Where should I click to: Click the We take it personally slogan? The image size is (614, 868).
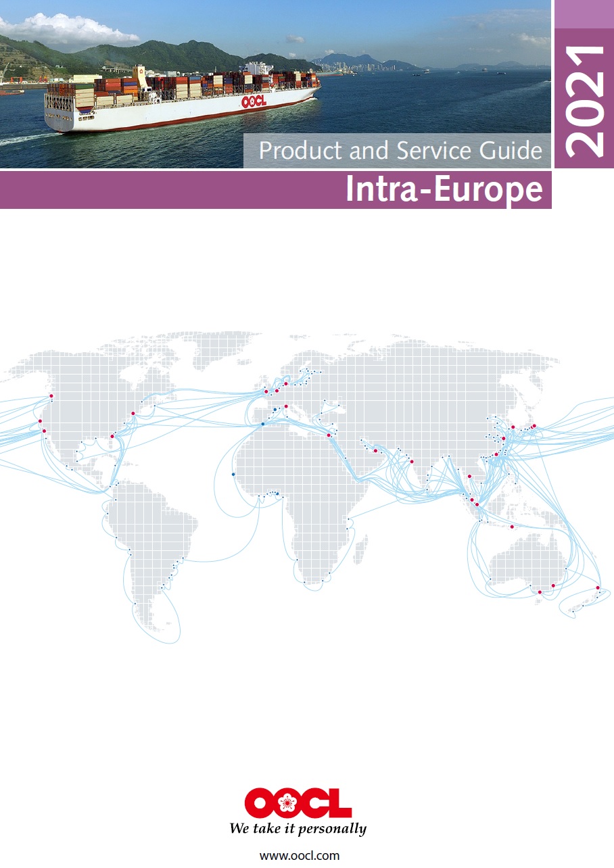click(x=298, y=829)
